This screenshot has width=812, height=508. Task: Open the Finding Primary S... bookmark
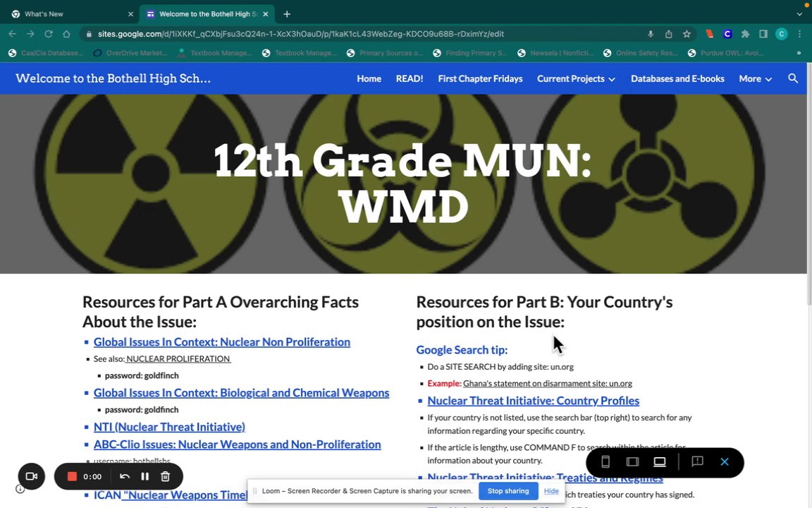[470, 52]
